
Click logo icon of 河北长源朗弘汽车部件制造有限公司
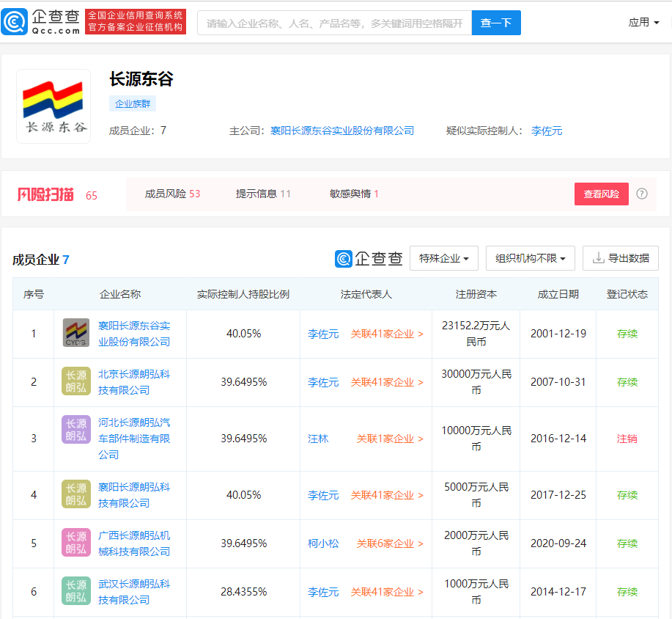point(76,429)
